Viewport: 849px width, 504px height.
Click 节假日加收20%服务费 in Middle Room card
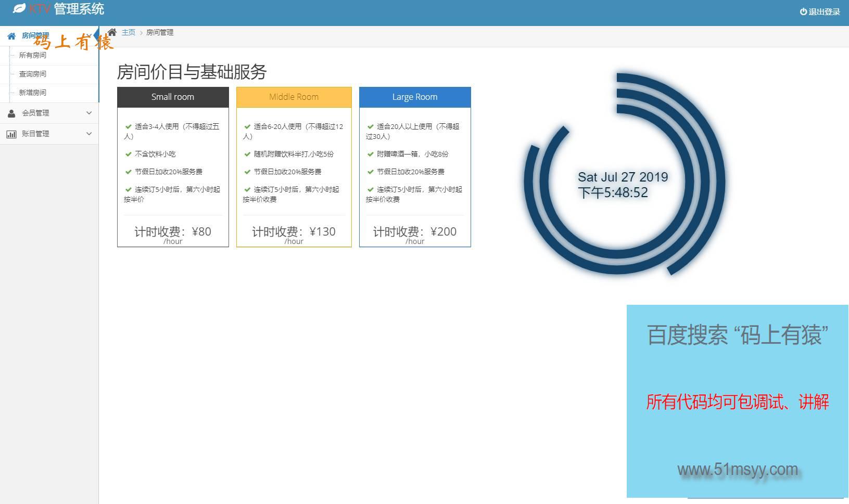(x=287, y=172)
